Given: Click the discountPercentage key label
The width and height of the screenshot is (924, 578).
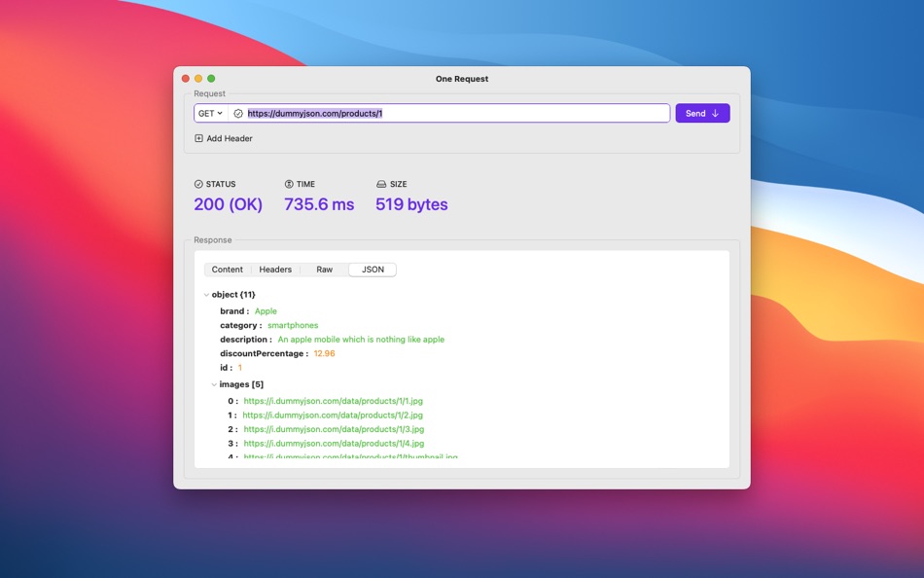Looking at the screenshot, I should point(262,354).
